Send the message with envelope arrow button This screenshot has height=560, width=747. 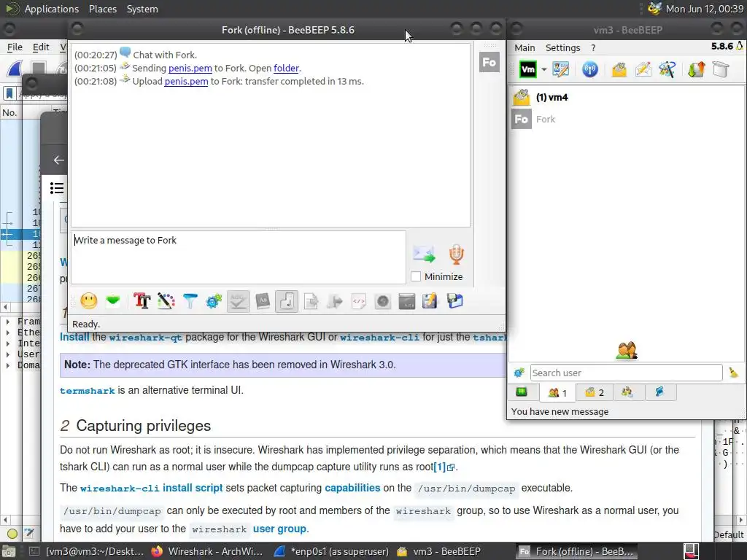pos(424,254)
